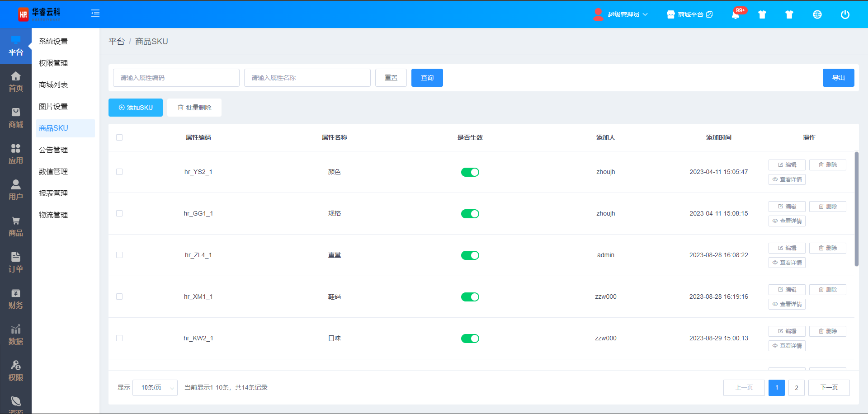868x414 pixels.
Task: Expand the 超级管理员 user dropdown
Action: [x=627, y=14]
